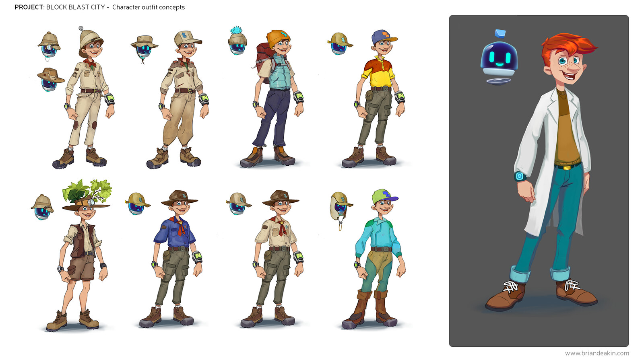The height and width of the screenshot is (362, 644).
Task: Click the blue cube above the large robot
Action: 500,33
